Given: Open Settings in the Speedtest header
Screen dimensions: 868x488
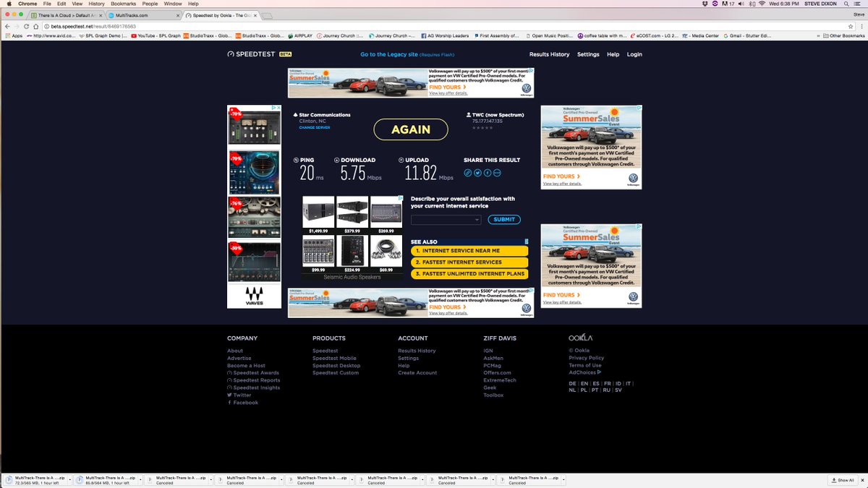Looking at the screenshot, I should click(x=588, y=54).
